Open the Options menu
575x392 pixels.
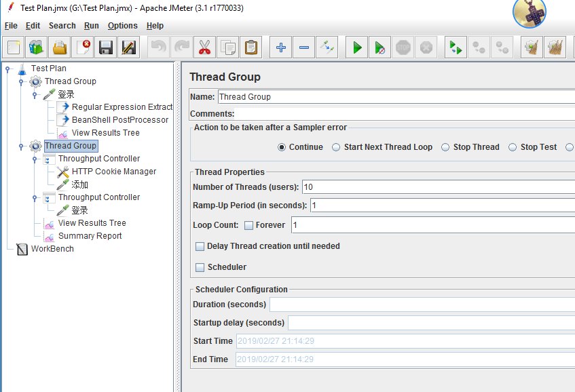point(123,26)
